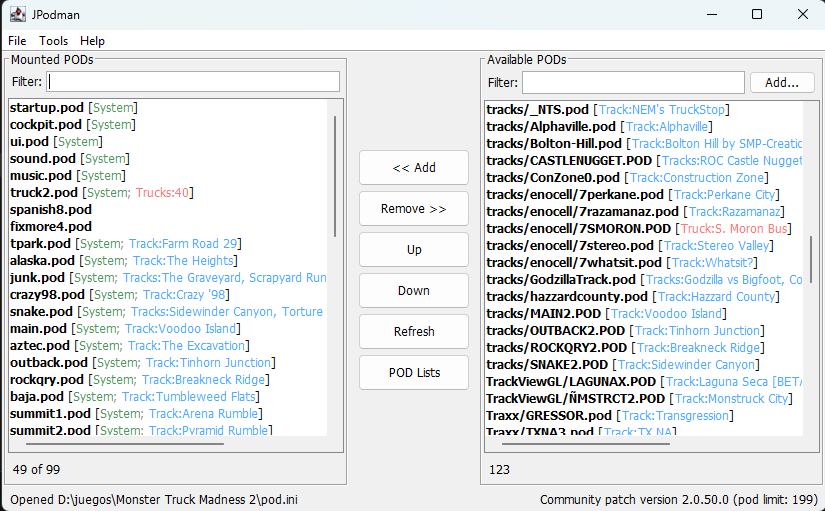Focus the Available PODs filter field
The height and width of the screenshot is (511, 825).
click(x=633, y=83)
